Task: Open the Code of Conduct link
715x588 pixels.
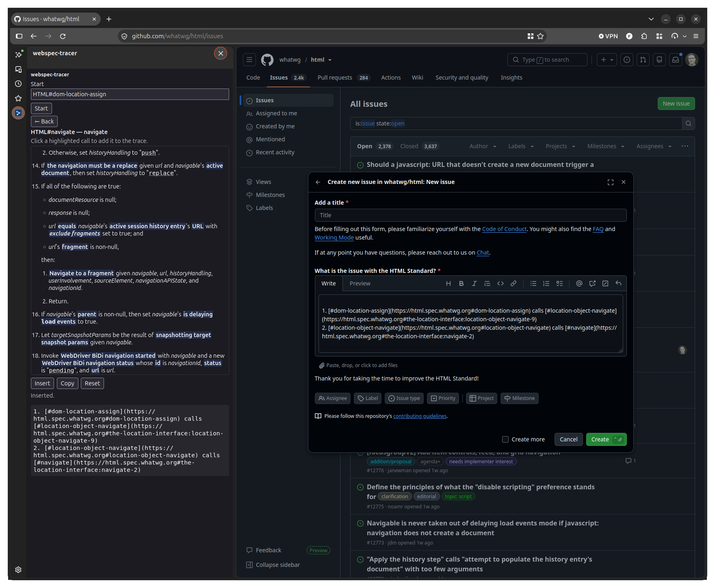Action: [504, 229]
